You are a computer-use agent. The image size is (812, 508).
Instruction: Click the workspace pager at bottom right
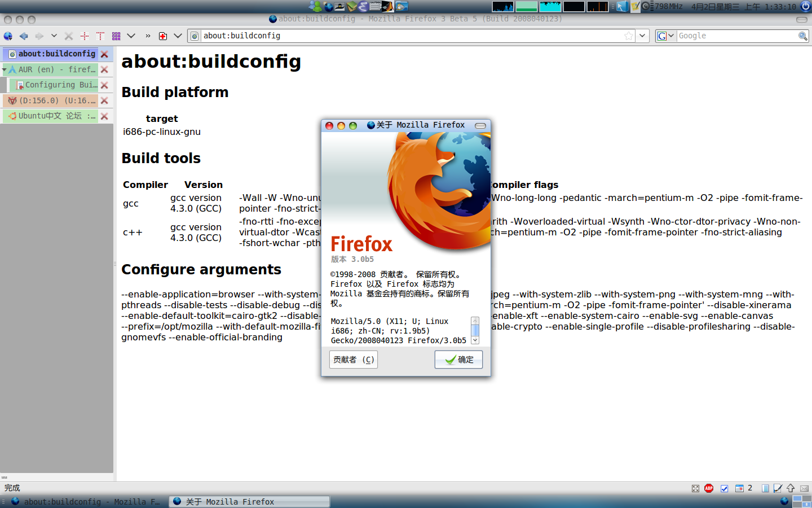tap(802, 501)
